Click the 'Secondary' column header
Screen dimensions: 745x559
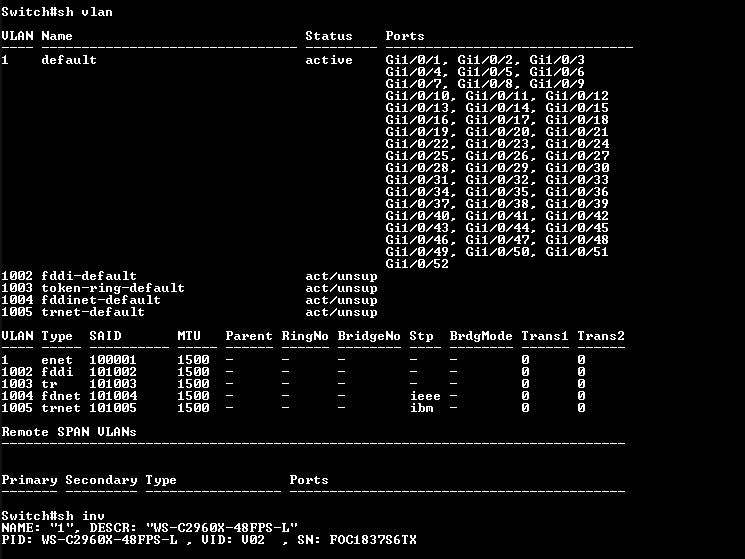click(x=101, y=480)
